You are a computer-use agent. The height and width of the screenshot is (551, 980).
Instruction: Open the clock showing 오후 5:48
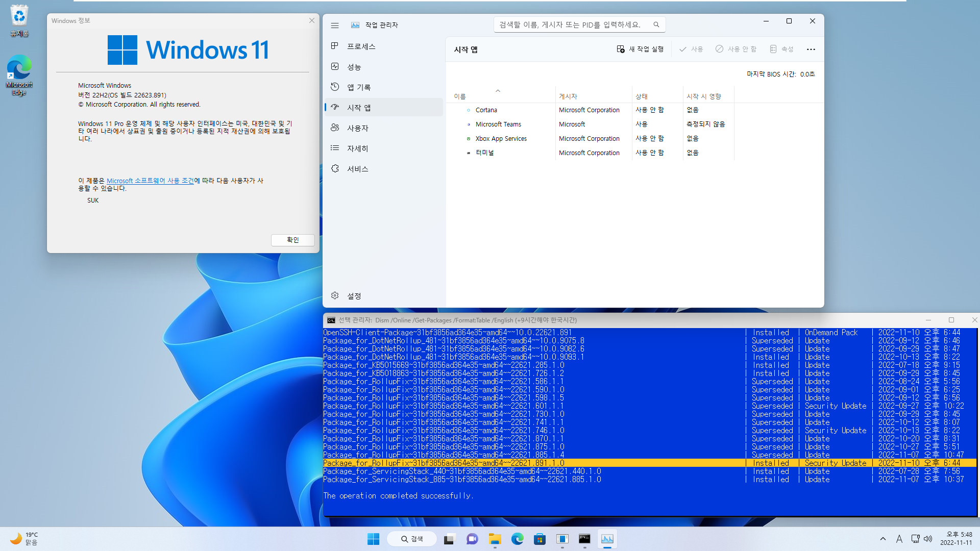956,539
